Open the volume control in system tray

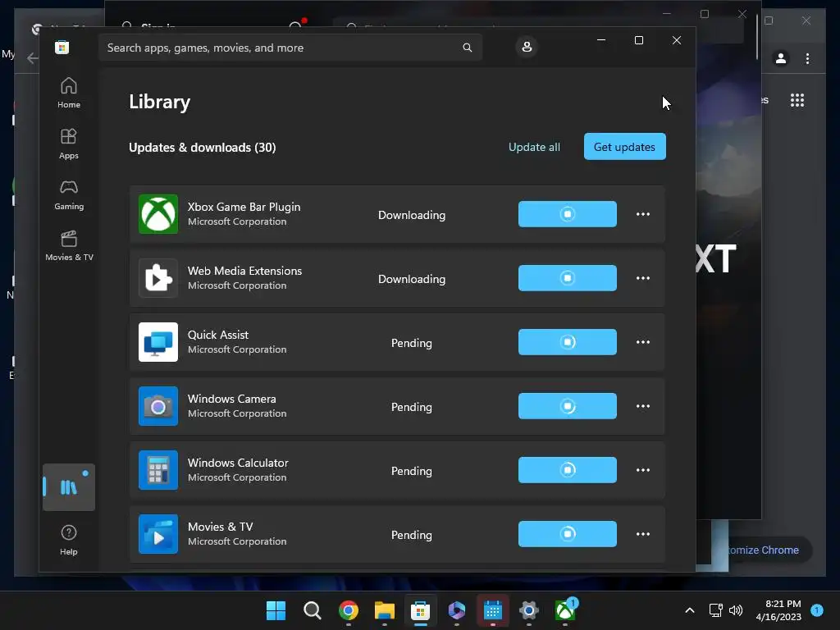736,610
